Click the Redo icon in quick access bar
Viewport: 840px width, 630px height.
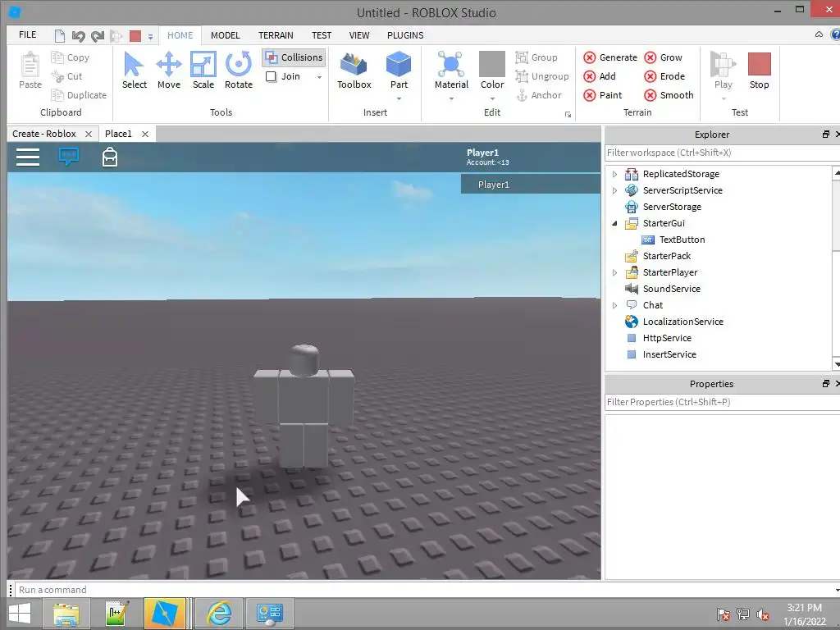[x=98, y=36]
